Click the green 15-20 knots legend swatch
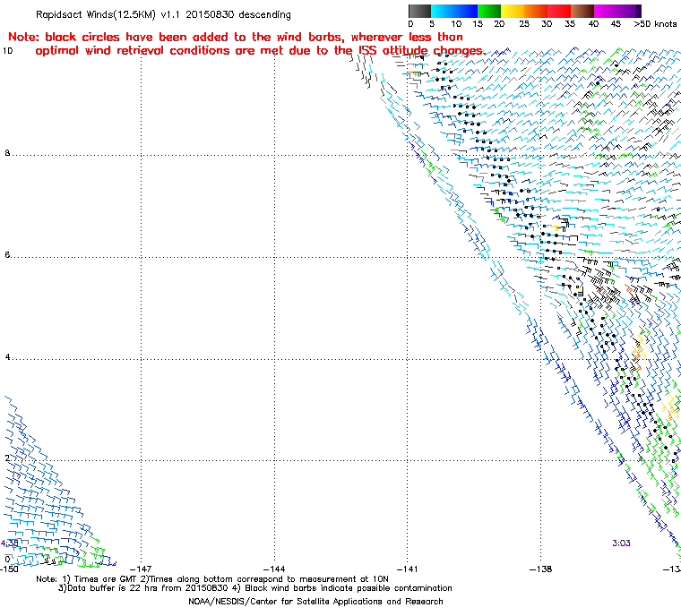This screenshot has height=616, width=681. (489, 11)
